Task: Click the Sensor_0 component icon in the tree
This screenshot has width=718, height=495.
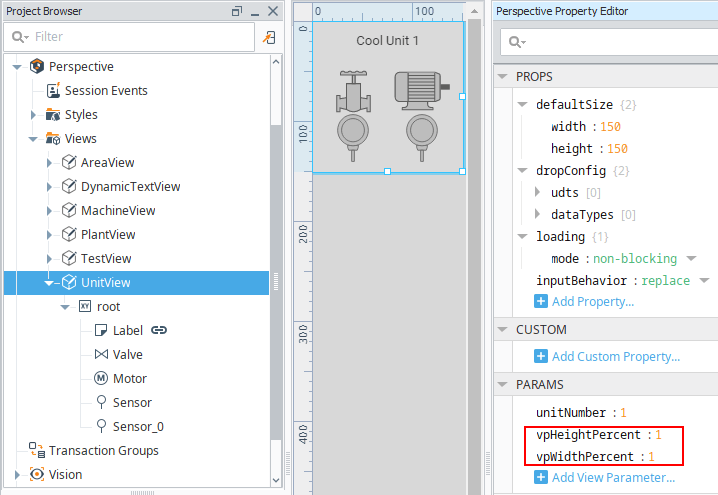Action: (x=102, y=426)
